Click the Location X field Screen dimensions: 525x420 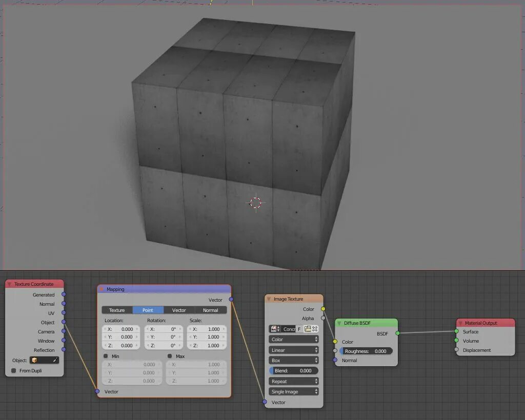[x=121, y=329]
